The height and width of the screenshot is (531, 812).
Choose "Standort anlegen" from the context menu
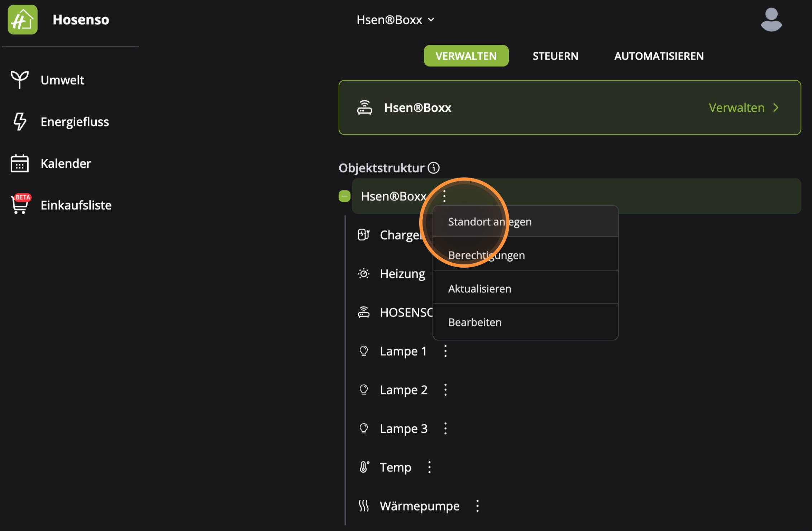(x=490, y=221)
